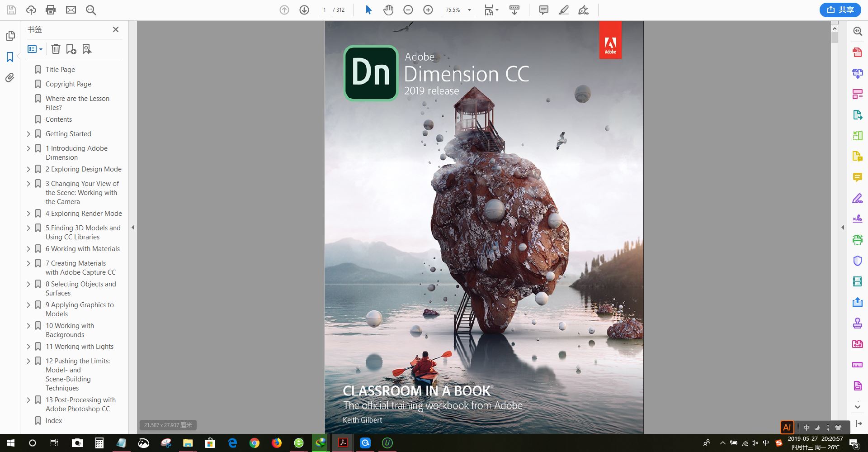Print the document using the printer icon
Screen dimensions: 868x452
point(51,10)
